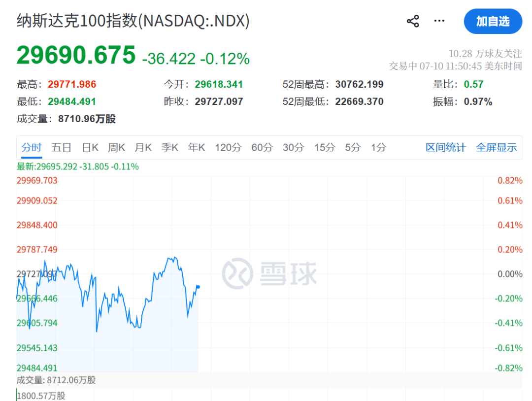532x401 pixels.
Task: Click the 最高 value 29771.986
Action: 72,84
